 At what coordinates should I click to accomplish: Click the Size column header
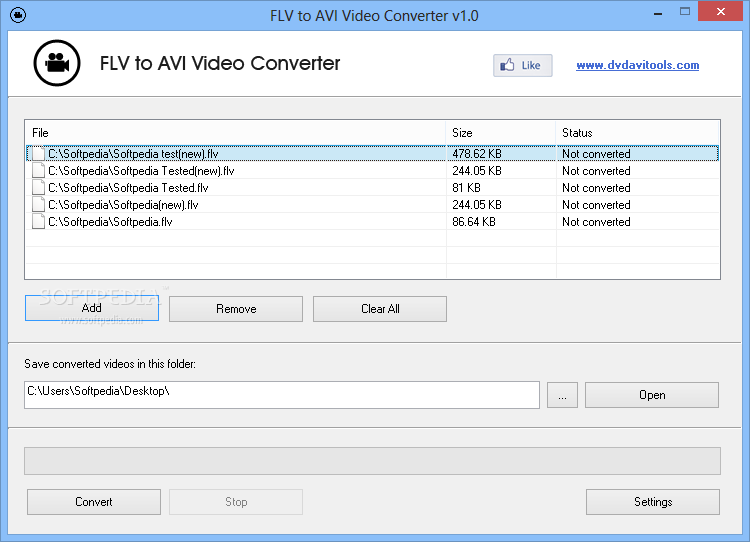click(x=501, y=133)
